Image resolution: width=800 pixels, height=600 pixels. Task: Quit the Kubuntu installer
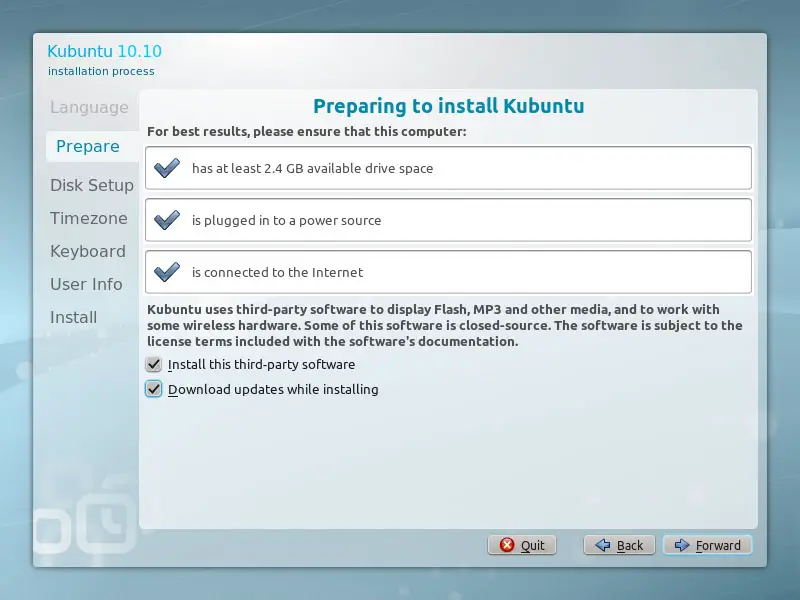pos(521,545)
